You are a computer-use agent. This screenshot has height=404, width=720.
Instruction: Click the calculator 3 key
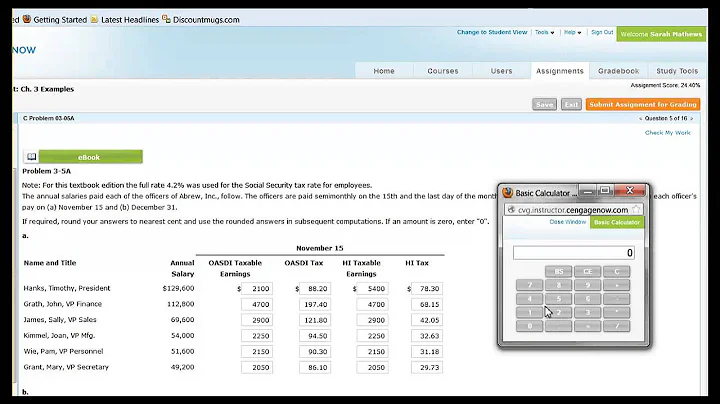pyautogui.click(x=588, y=313)
